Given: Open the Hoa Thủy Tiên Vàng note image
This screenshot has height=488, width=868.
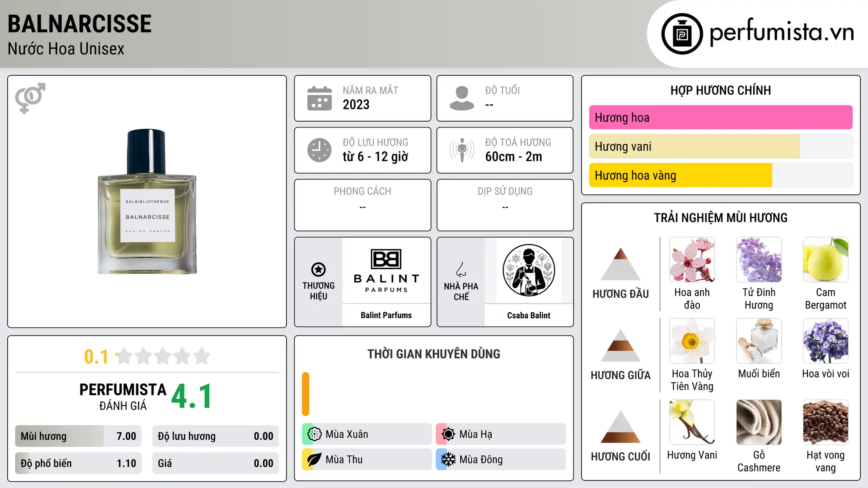Looking at the screenshot, I should coord(692,341).
